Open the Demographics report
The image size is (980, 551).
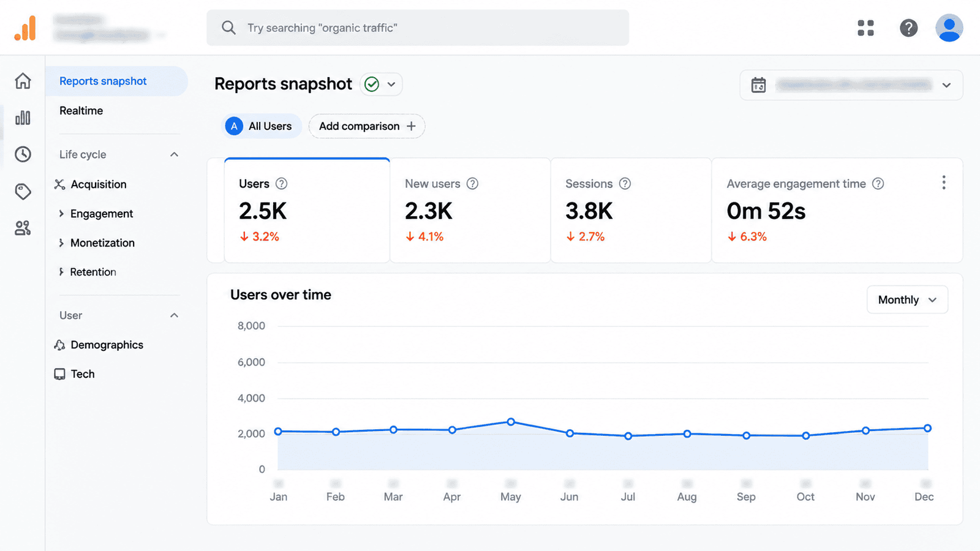coord(107,345)
